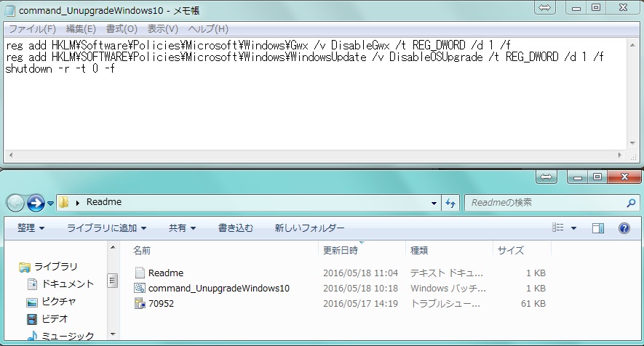This screenshot has height=346, width=644.
Task: Select the command_UnupgradeWindows10 batch file
Action: coord(218,288)
